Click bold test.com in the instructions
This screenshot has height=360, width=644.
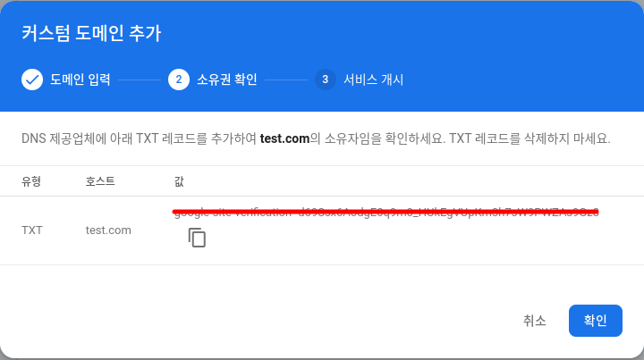pos(284,138)
